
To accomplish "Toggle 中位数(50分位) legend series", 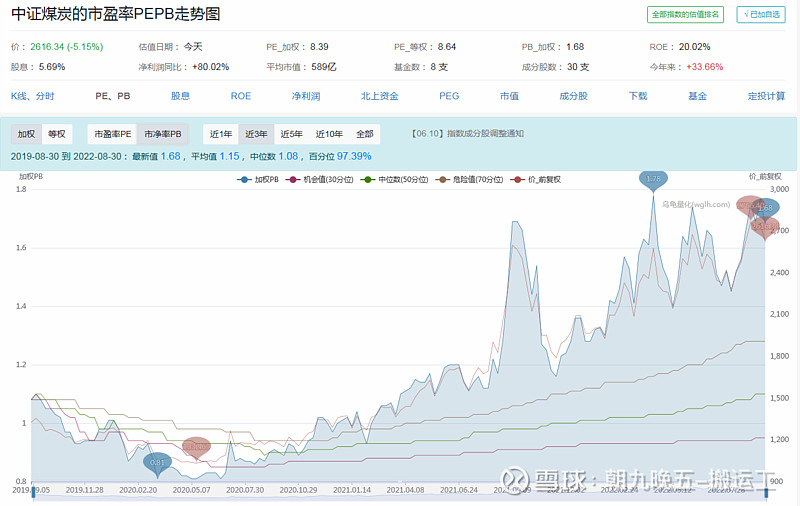I will tap(394, 180).
